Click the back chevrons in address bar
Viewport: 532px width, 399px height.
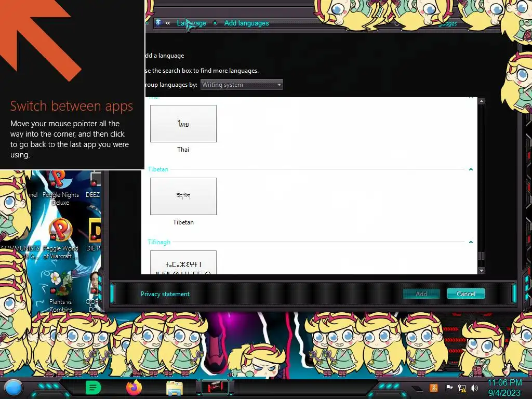(x=168, y=23)
